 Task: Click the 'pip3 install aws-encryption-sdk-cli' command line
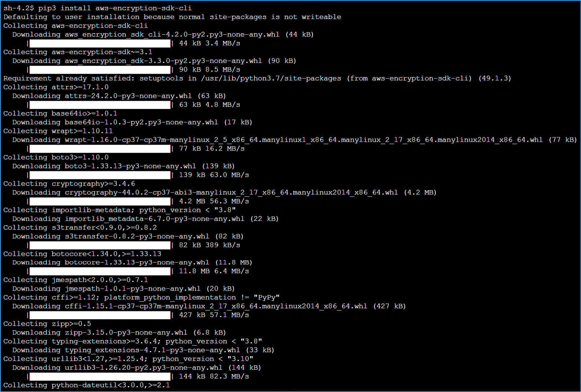point(97,8)
